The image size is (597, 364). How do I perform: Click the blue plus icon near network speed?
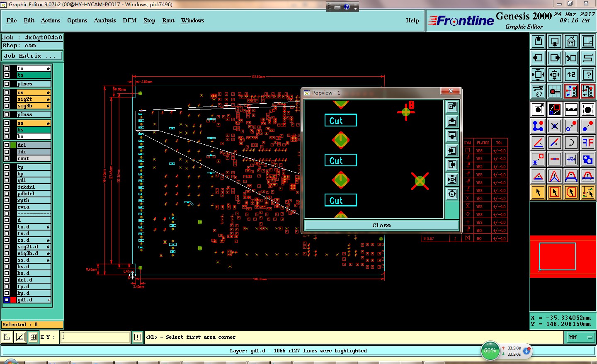click(x=527, y=351)
